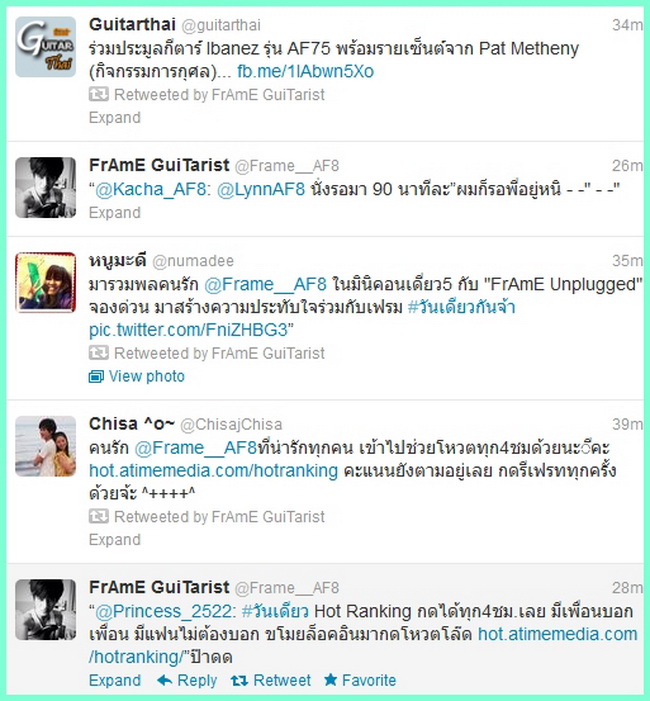Viewport: 650px width, 701px height.
Task: Open the fb.me/1lAbwn5Xo link
Action: [x=305, y=71]
